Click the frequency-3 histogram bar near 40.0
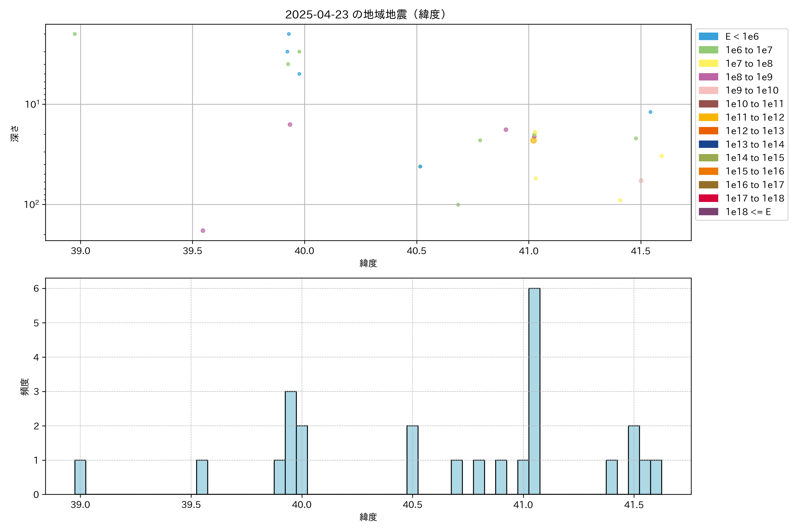798x532 pixels. coord(290,442)
